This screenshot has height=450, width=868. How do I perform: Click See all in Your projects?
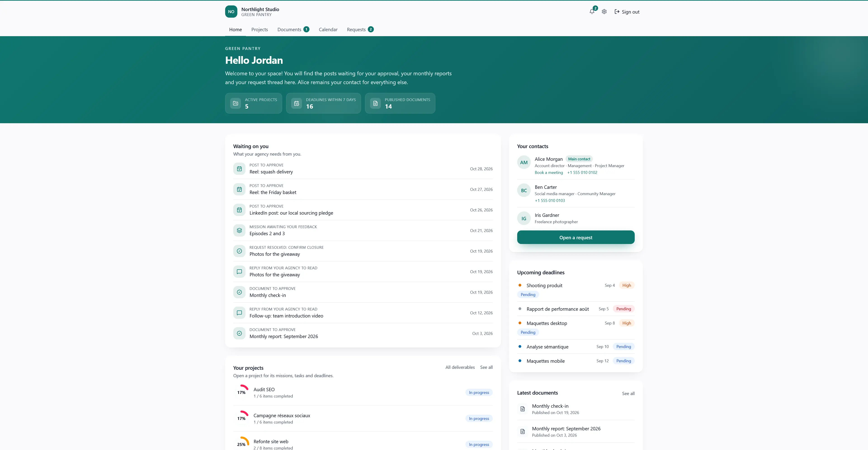point(486,367)
